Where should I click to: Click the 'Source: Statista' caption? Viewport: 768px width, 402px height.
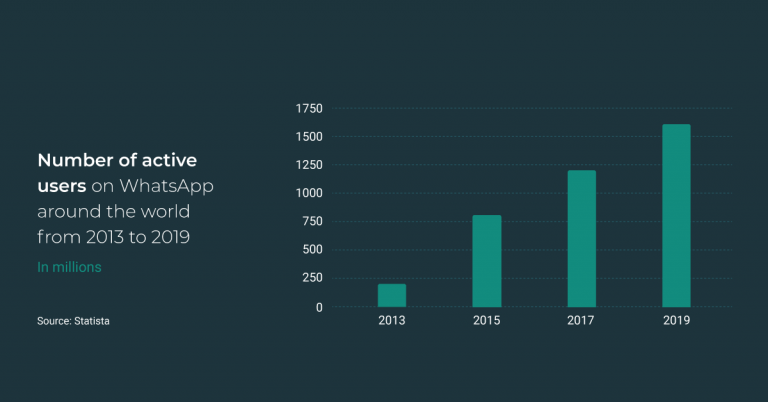pos(73,321)
